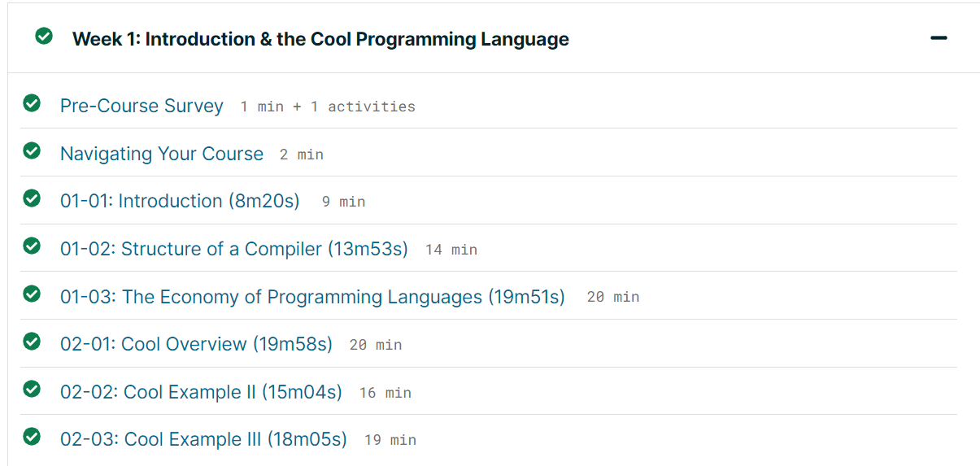Image resolution: width=980 pixels, height=466 pixels.
Task: Open 01-03: The Economy of Programming Languages
Action: pyautogui.click(x=312, y=297)
